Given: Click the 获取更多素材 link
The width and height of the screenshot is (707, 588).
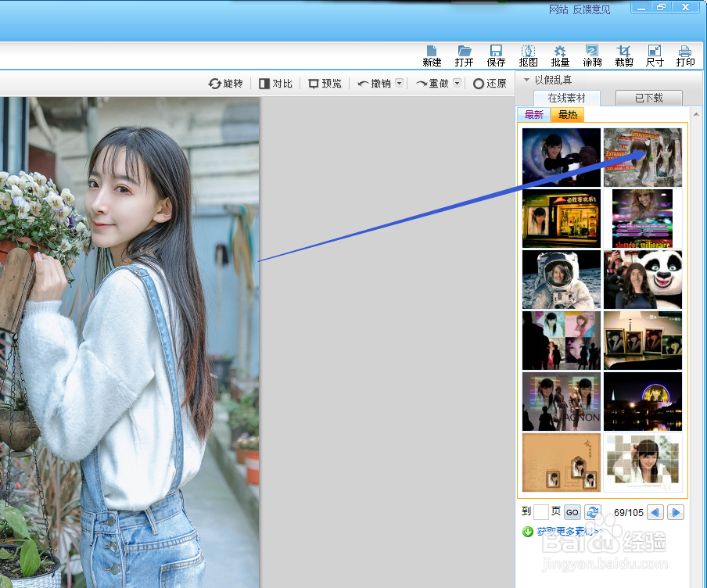Looking at the screenshot, I should tap(570, 532).
